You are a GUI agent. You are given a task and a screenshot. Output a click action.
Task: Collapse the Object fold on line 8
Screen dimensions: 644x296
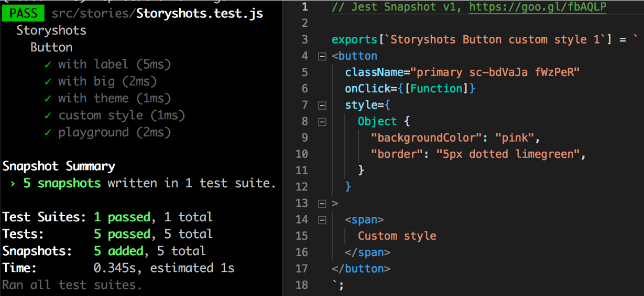tap(322, 122)
